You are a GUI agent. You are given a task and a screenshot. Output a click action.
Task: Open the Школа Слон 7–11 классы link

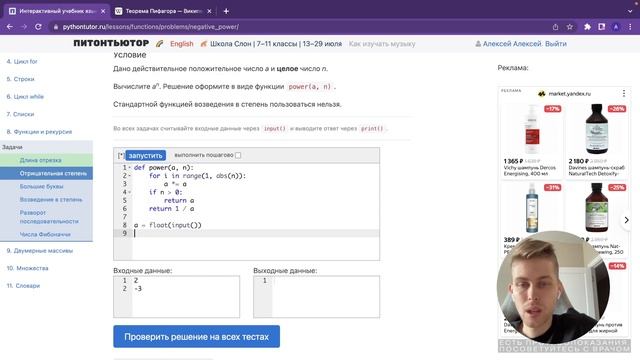276,44
